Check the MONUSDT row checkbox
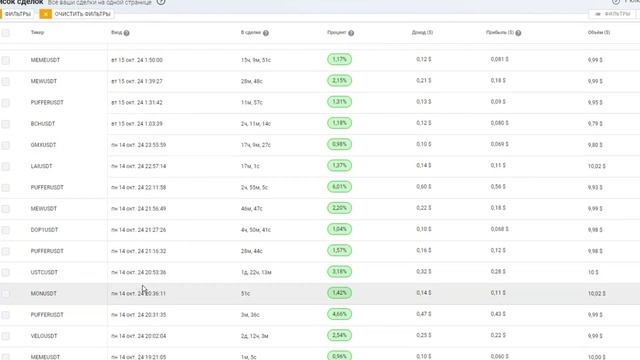 point(5,294)
